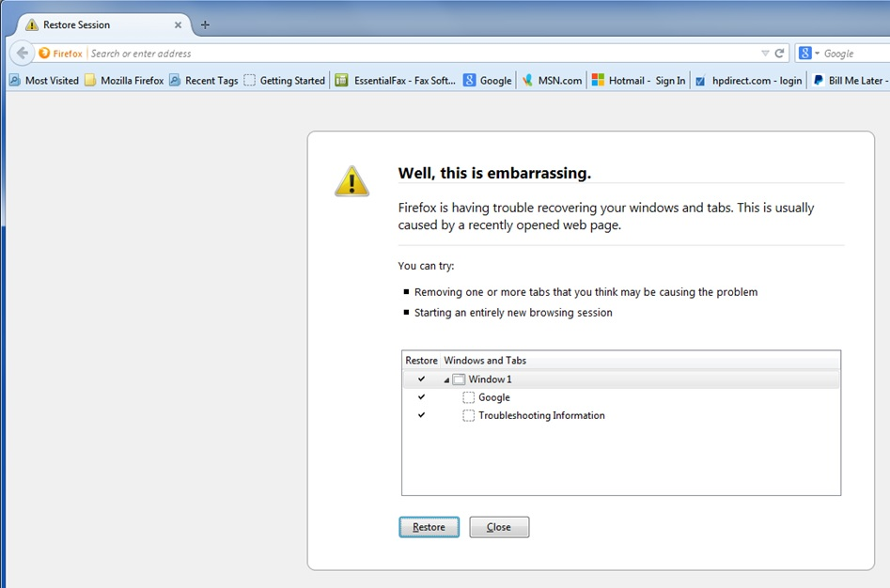Click the Firefox identity icon in address bar
890x588 pixels.
(x=44, y=54)
